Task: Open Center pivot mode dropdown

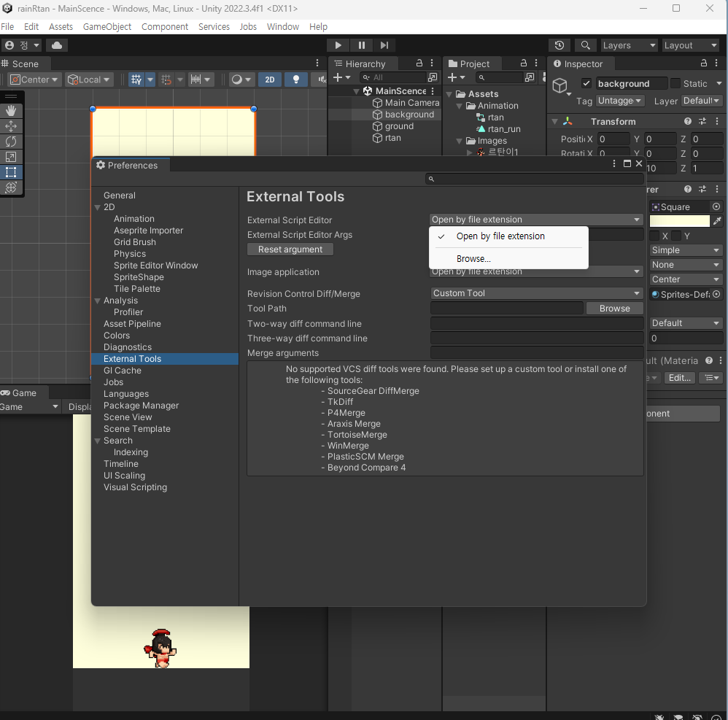Action: tap(34, 80)
